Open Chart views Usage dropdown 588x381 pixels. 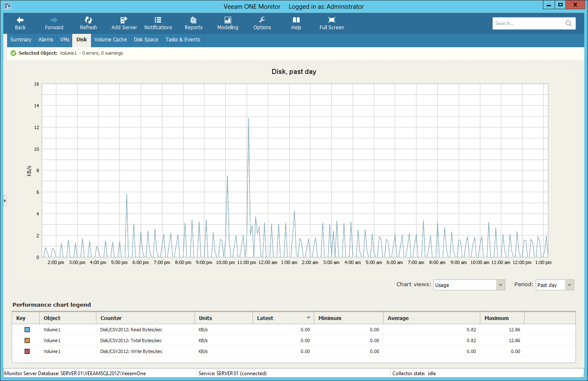(x=469, y=285)
